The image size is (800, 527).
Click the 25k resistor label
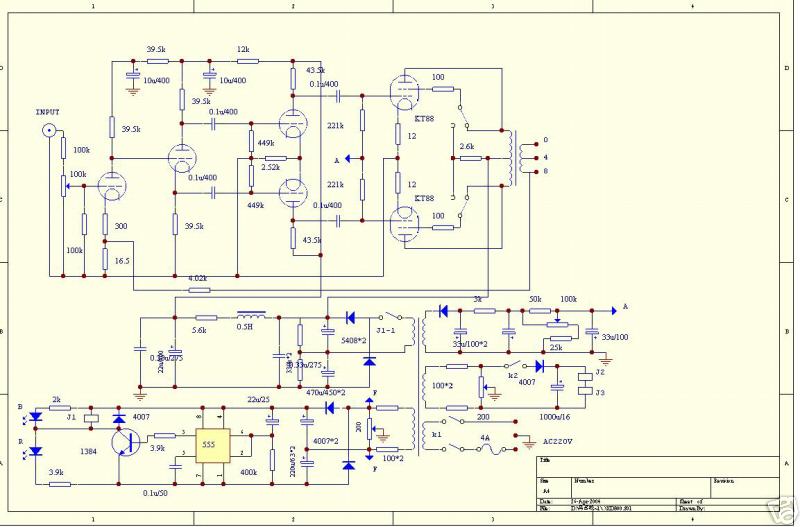pyautogui.click(x=556, y=347)
